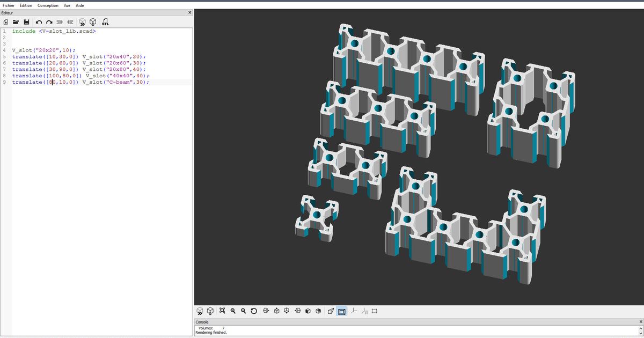Open an existing .scad file
The width and height of the screenshot is (644, 338).
click(x=16, y=22)
